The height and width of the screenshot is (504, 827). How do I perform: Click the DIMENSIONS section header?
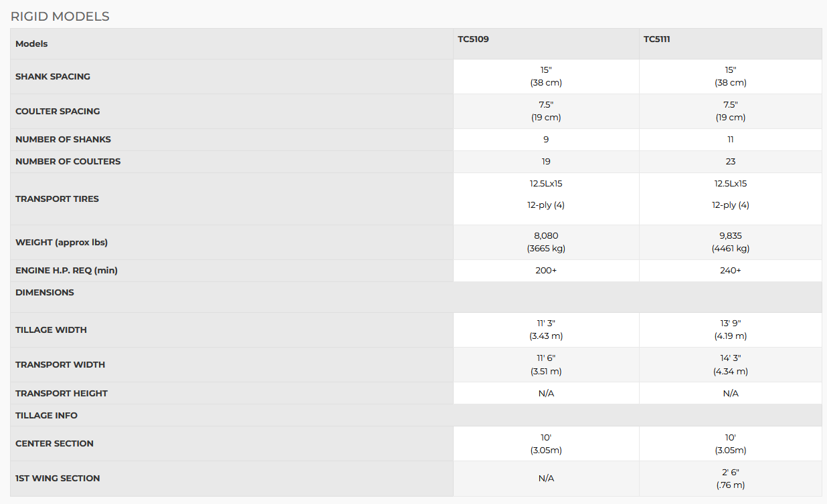(45, 293)
